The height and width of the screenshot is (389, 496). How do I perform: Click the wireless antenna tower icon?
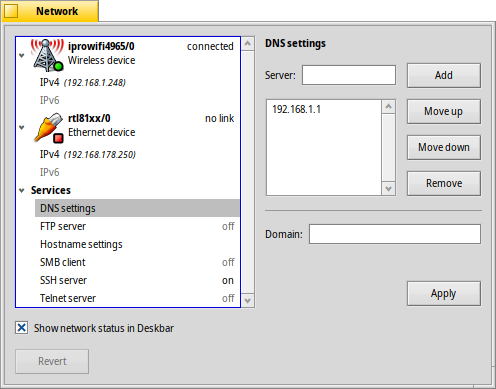coord(47,55)
